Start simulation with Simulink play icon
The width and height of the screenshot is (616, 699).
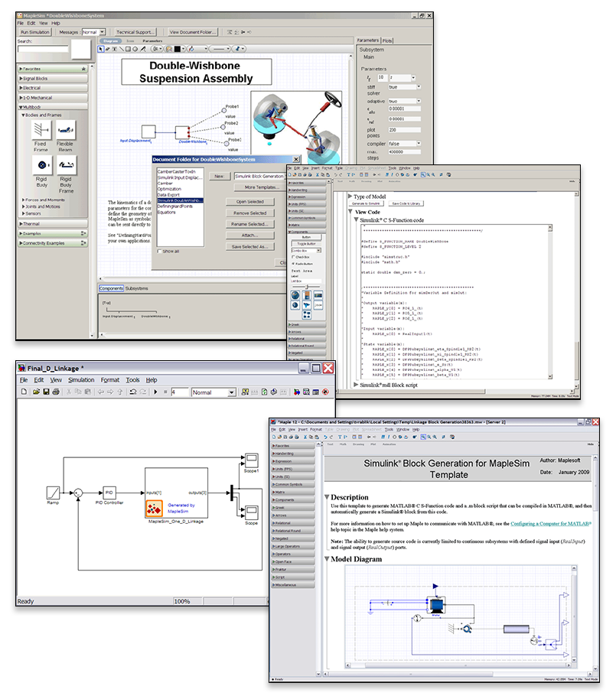(155, 392)
